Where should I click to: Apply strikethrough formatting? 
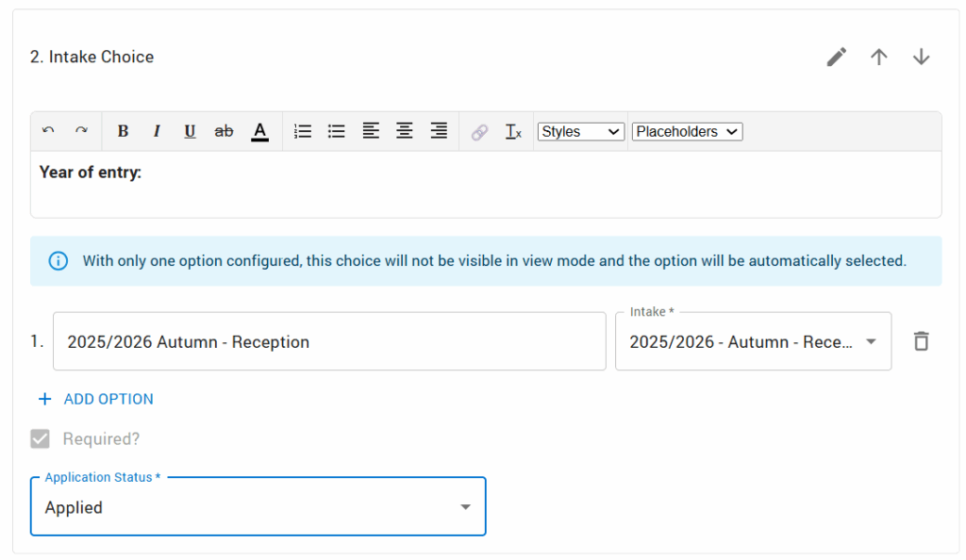[224, 132]
